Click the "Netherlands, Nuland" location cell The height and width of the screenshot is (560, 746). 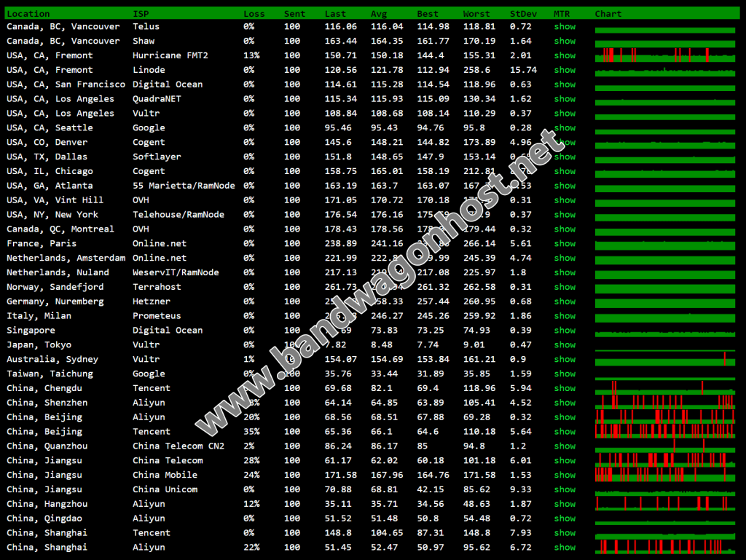click(x=58, y=272)
